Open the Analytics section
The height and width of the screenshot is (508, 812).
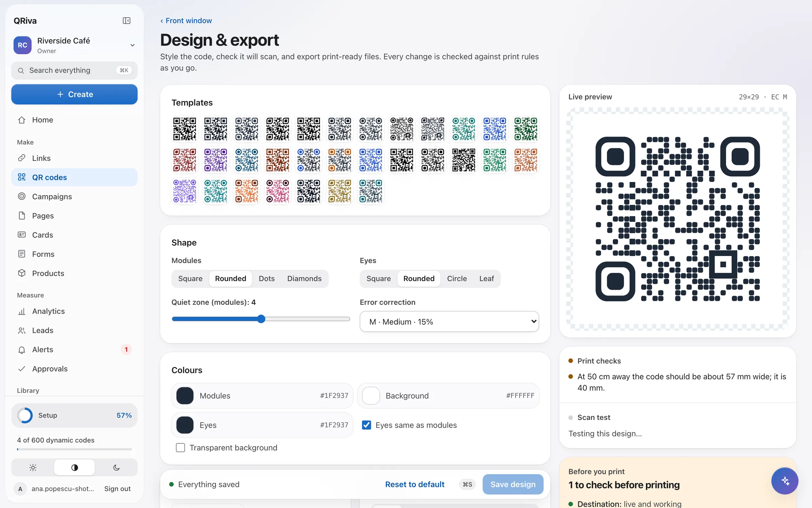click(x=74, y=311)
